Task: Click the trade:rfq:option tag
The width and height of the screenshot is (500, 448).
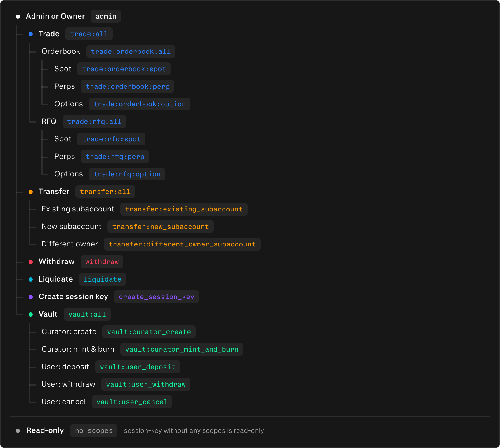Action: (127, 174)
